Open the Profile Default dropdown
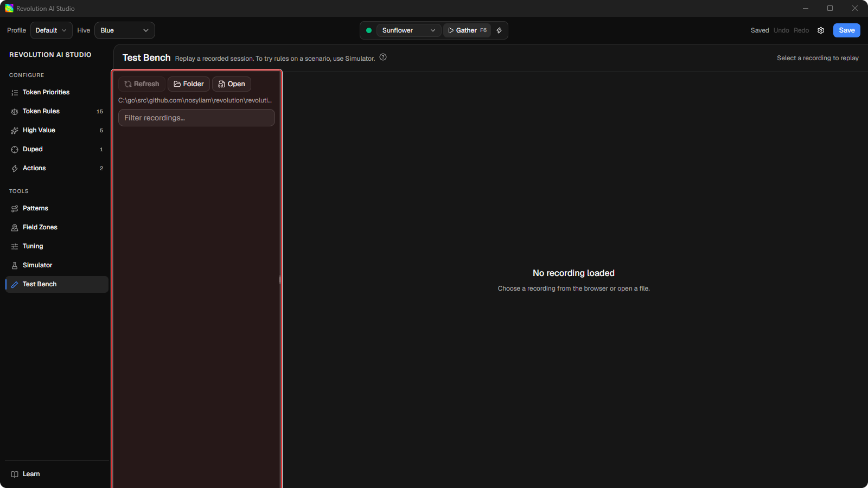The height and width of the screenshot is (488, 868). (x=52, y=30)
